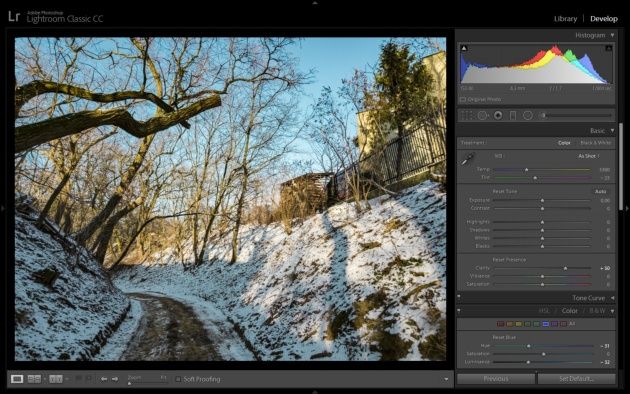
Task: Click the blue Hue slider handle
Action: click(x=529, y=346)
